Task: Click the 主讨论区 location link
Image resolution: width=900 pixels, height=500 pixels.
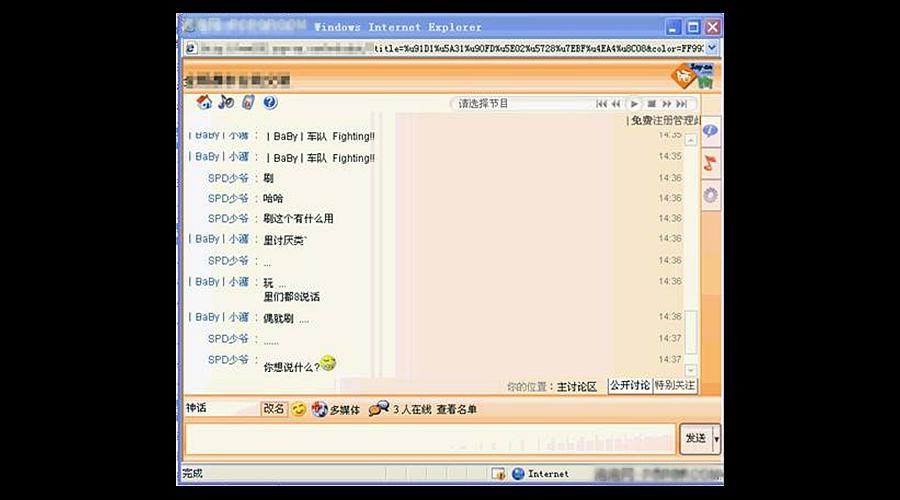Action: 576,387
